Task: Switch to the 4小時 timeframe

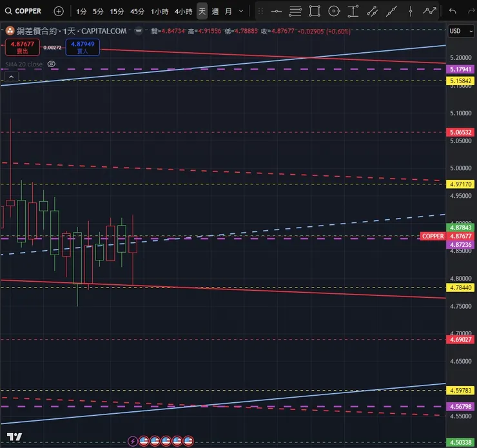Action: coord(184,12)
